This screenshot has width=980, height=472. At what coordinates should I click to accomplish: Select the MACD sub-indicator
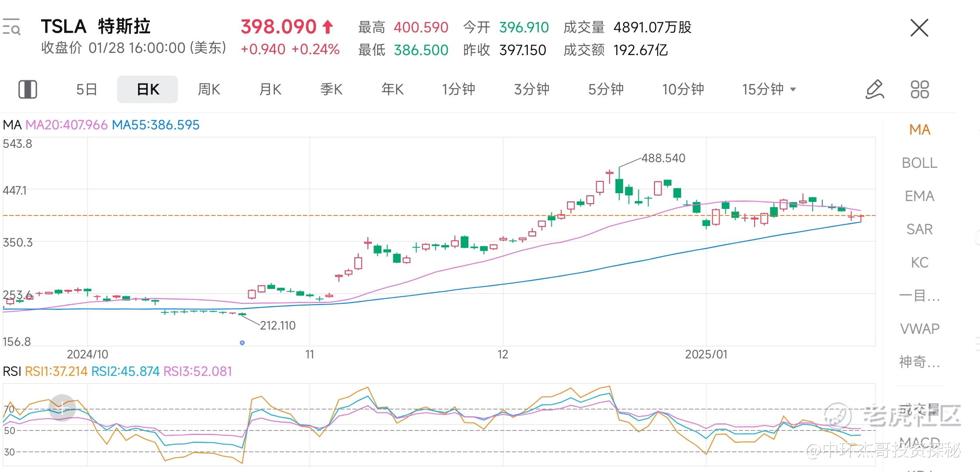pyautogui.click(x=920, y=442)
